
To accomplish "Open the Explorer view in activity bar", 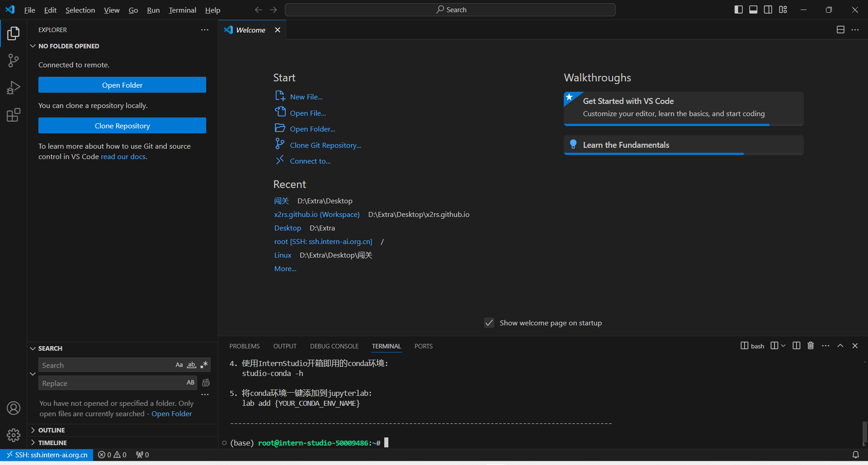I will [x=14, y=33].
